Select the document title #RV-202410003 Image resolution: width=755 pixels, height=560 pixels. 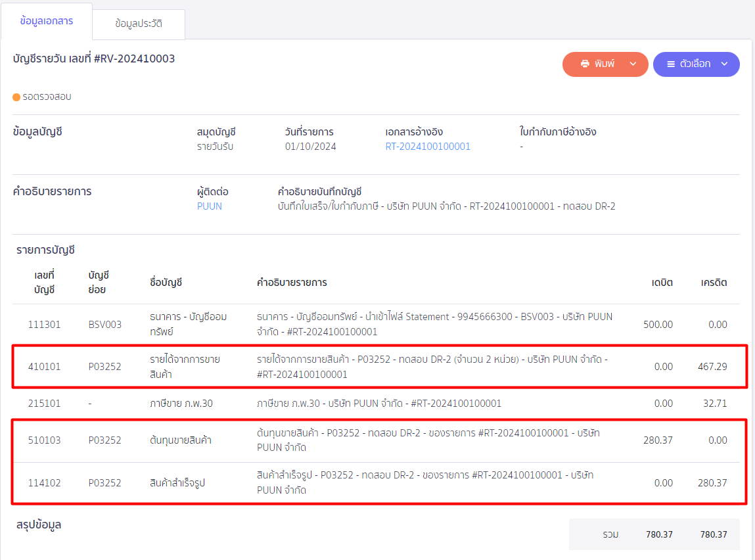[134, 58]
